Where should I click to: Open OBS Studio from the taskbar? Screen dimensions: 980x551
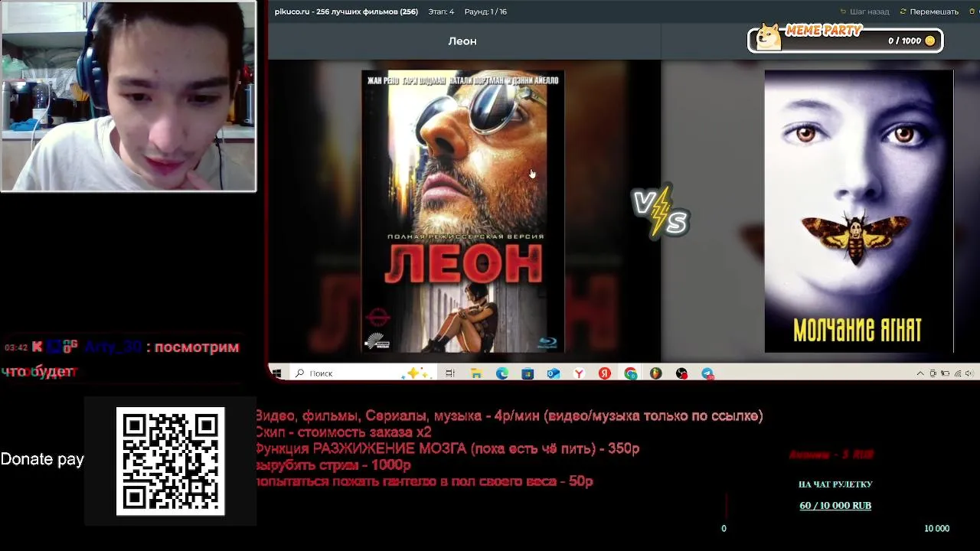click(681, 373)
